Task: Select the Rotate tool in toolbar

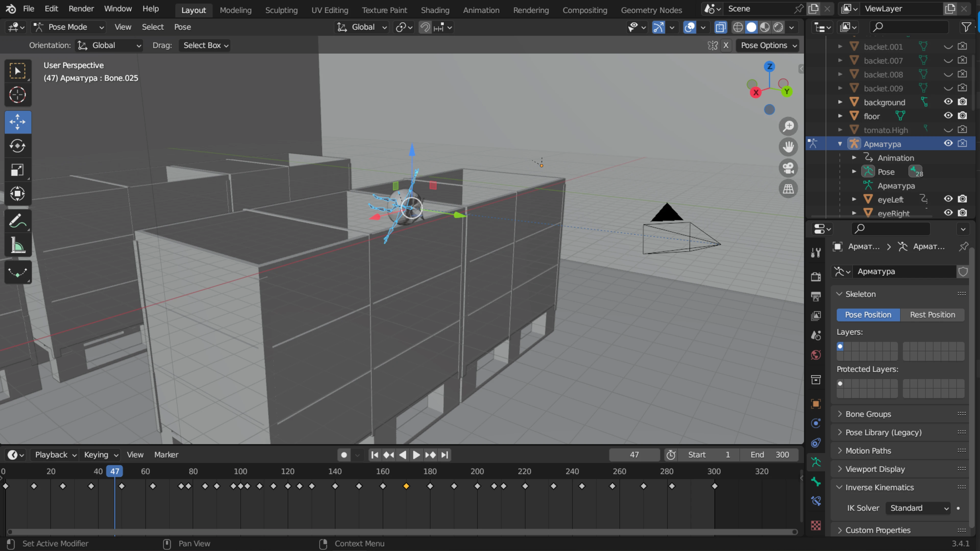Action: click(x=18, y=146)
